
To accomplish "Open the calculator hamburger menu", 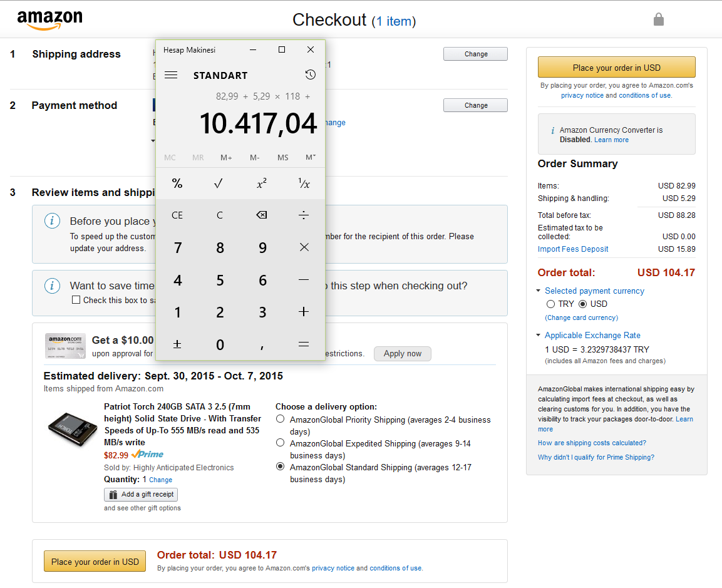I will pyautogui.click(x=171, y=75).
